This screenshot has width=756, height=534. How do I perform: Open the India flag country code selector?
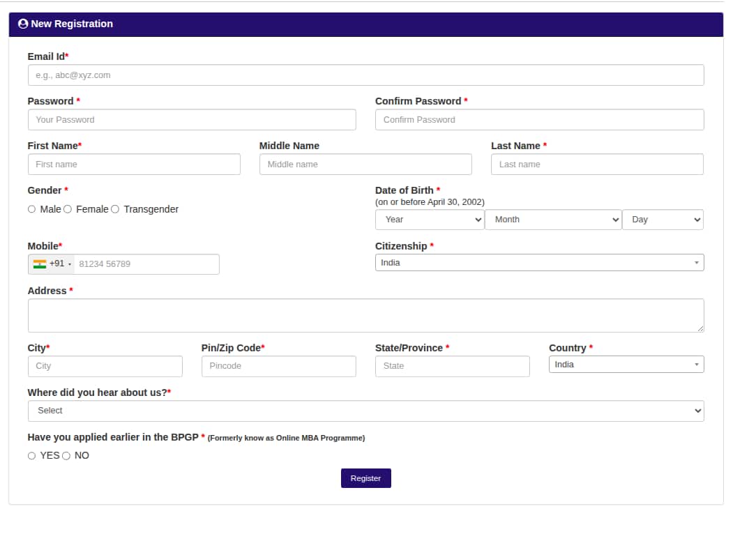click(52, 264)
